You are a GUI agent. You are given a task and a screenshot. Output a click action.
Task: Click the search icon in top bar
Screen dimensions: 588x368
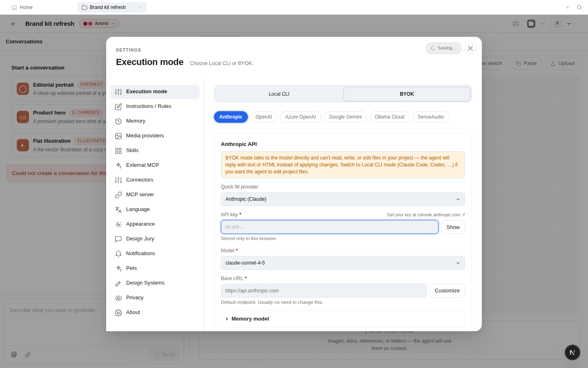[579, 7]
